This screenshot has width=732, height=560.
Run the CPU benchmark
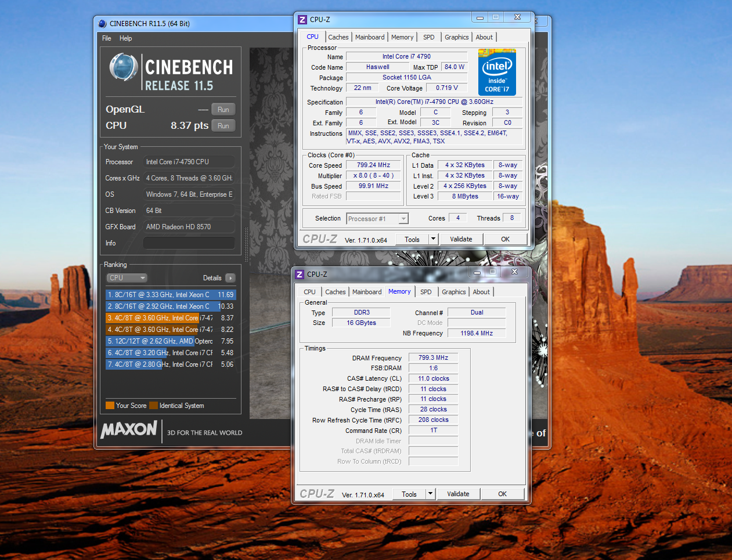click(x=223, y=126)
